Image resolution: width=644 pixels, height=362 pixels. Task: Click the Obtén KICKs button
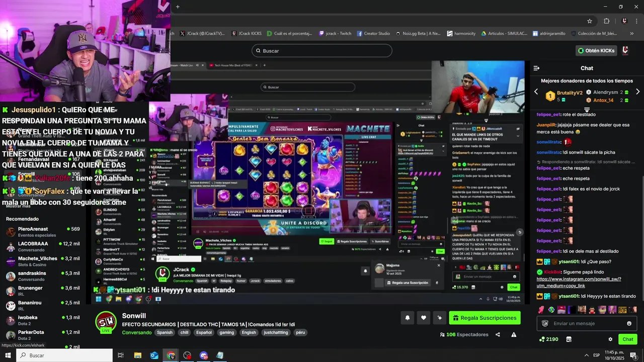(596, 50)
